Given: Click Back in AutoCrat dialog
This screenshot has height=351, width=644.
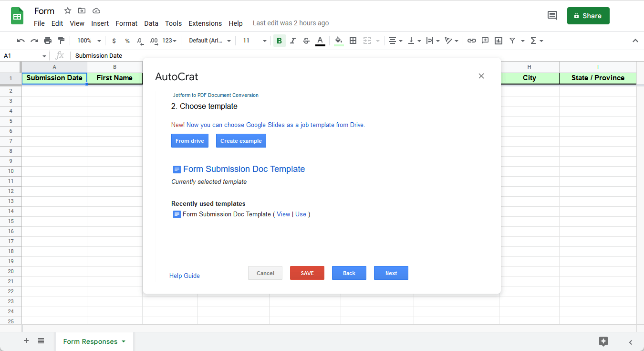Looking at the screenshot, I should [349, 273].
